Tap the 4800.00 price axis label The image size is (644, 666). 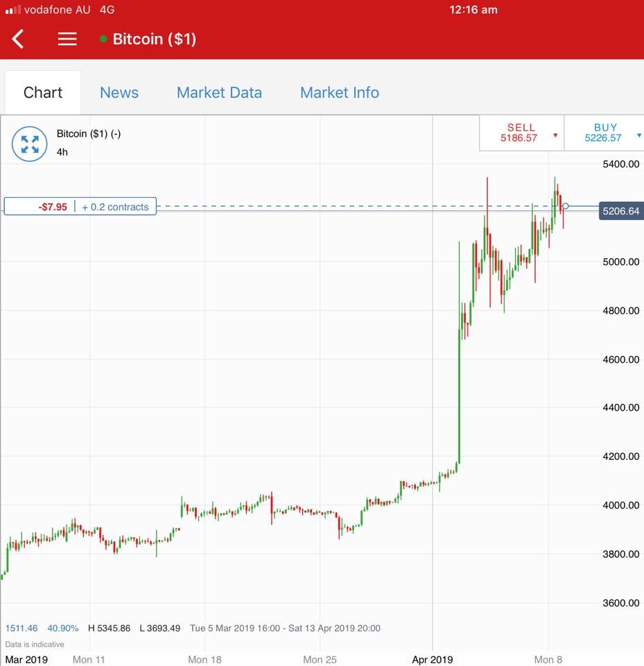click(620, 311)
